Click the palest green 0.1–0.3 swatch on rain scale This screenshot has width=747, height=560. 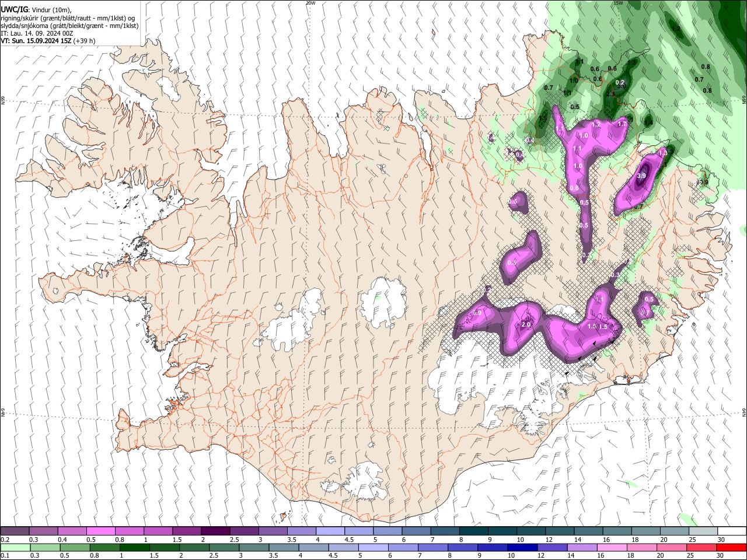(15, 547)
